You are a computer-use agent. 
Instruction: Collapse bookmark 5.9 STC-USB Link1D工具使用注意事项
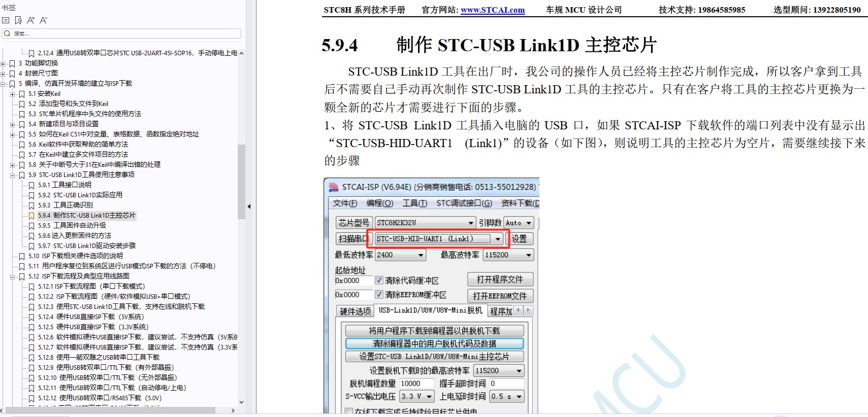[x=13, y=175]
